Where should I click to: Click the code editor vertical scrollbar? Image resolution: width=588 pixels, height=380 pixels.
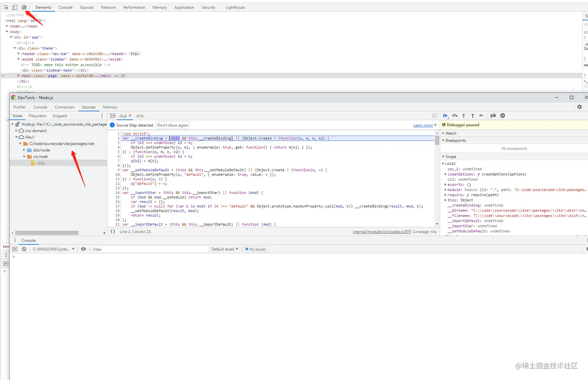[437, 140]
